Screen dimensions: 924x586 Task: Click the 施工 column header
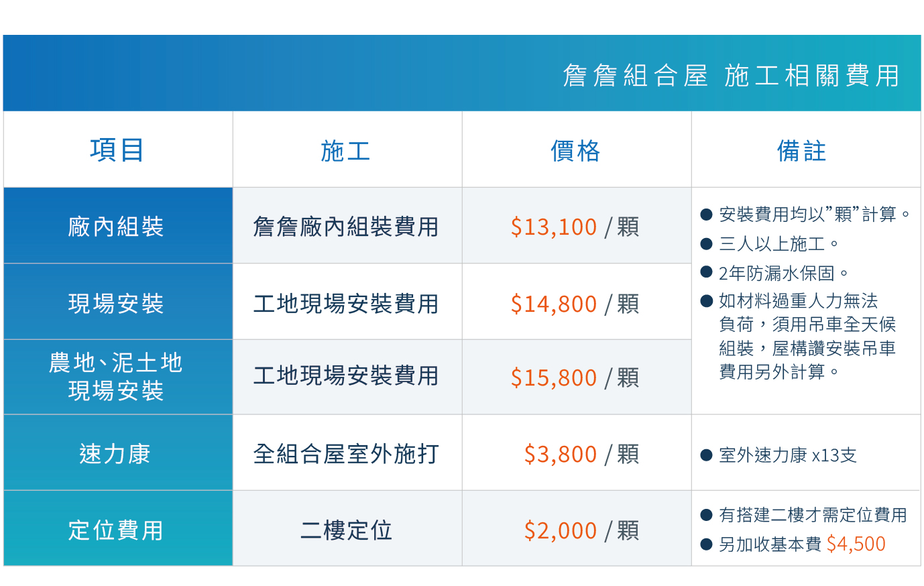346,151
